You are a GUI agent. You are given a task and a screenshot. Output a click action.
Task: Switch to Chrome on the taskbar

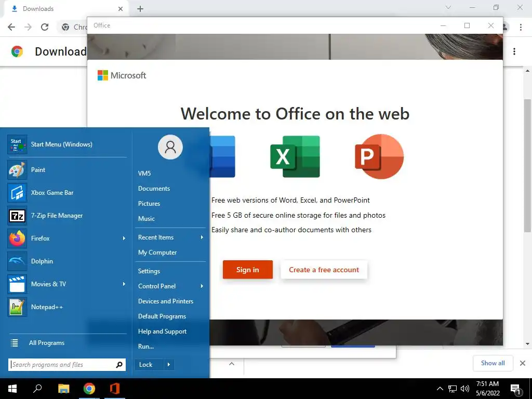coord(89,389)
